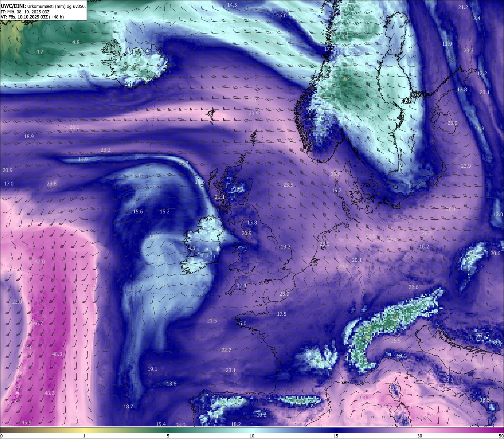Click the 48.2 value label
The height and width of the screenshot is (439, 504).
[49, 393]
